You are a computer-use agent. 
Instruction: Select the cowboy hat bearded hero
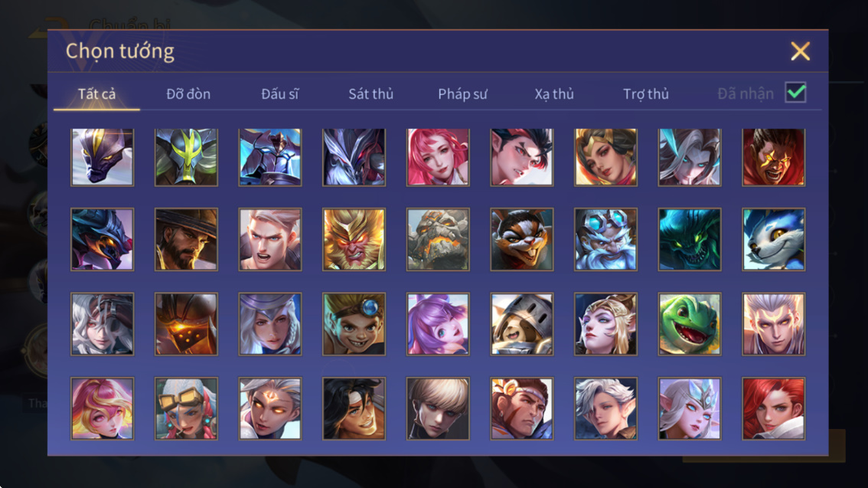186,239
